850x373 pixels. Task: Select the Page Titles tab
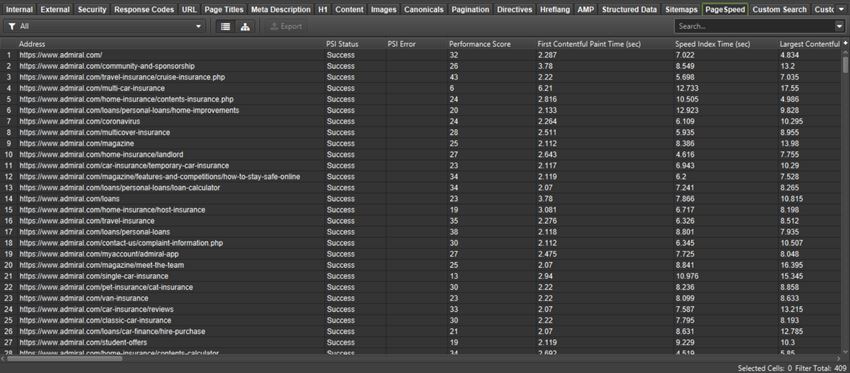[x=224, y=9]
